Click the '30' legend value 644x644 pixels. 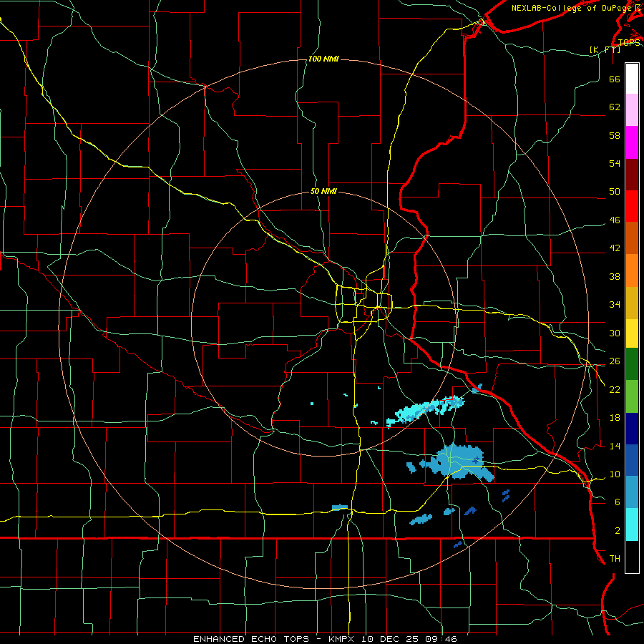(x=615, y=333)
